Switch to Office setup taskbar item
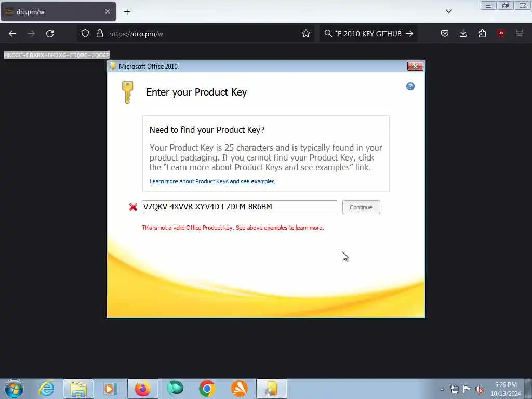 click(271, 389)
